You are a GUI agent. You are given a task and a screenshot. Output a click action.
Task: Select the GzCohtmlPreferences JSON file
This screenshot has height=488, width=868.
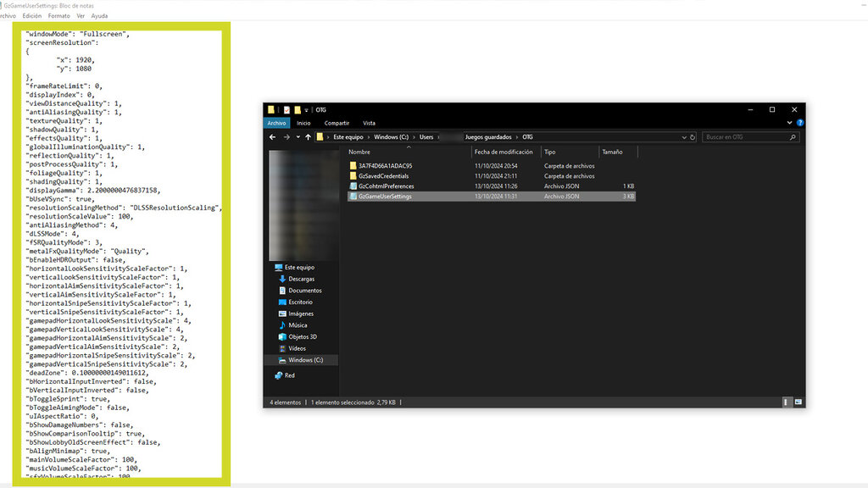click(386, 186)
